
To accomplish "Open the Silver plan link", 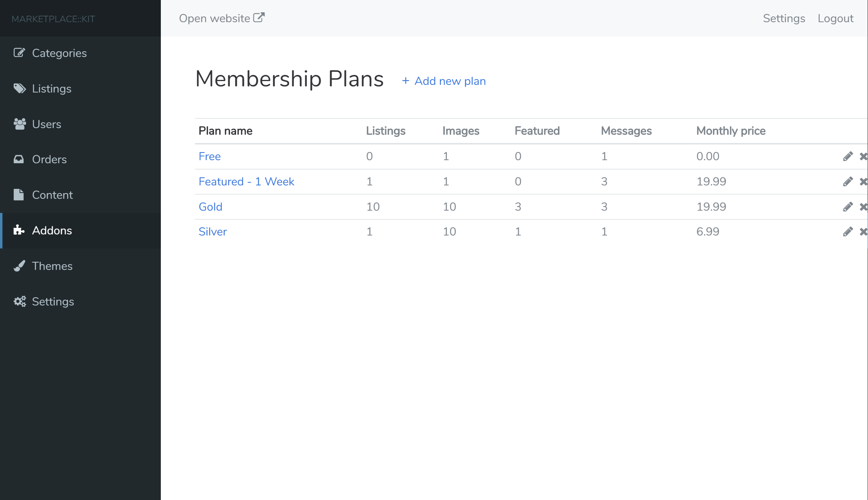I will click(212, 232).
